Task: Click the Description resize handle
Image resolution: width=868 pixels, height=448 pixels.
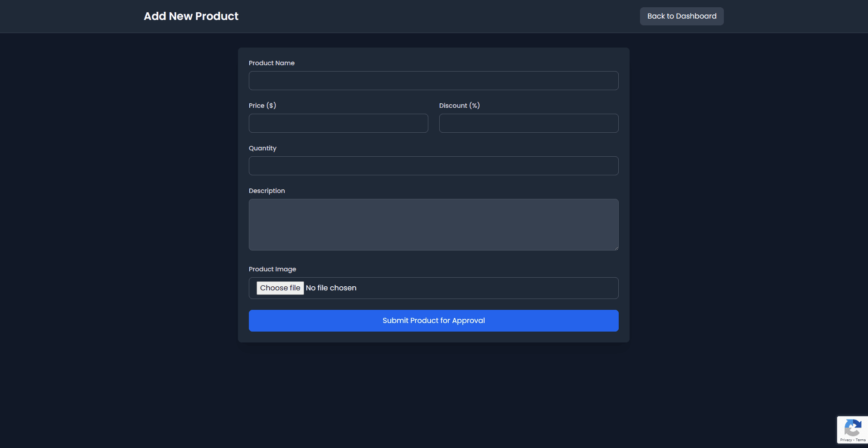Action: coord(616,247)
